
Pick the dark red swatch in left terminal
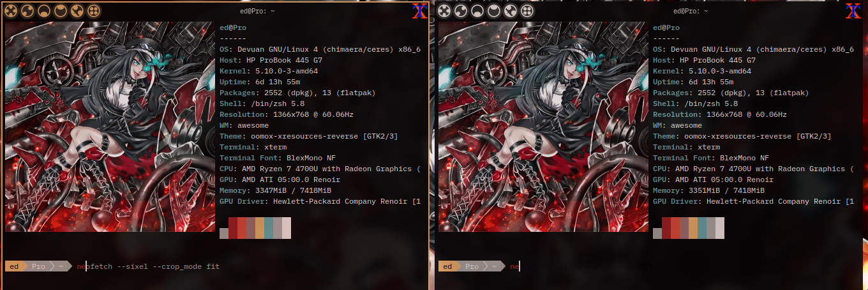pos(233,228)
